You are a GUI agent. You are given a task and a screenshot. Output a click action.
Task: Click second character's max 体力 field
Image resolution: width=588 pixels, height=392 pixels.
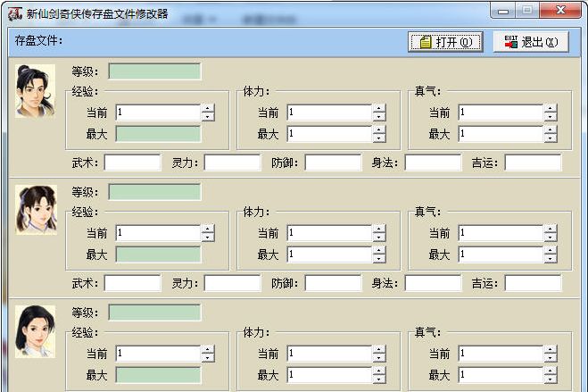329,254
